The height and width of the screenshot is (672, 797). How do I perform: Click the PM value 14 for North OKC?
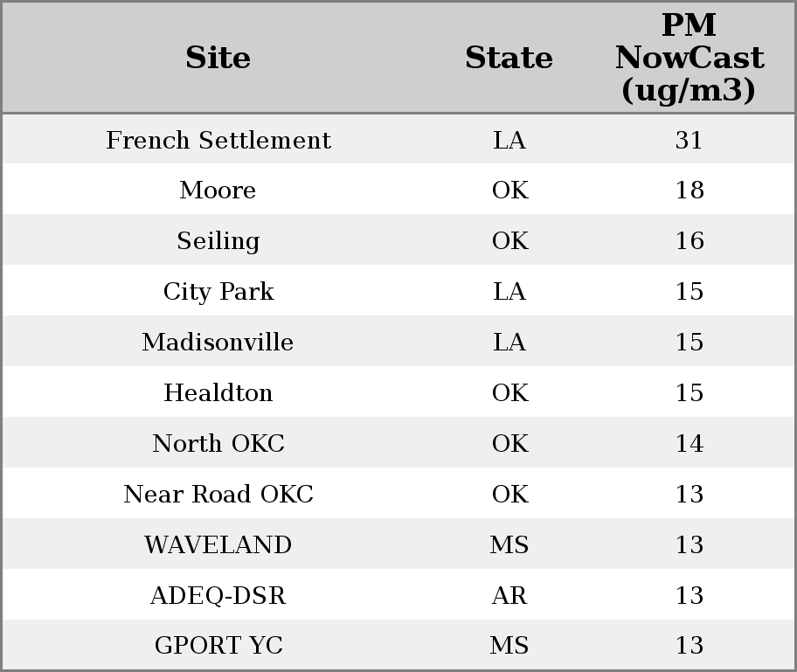coord(689,444)
